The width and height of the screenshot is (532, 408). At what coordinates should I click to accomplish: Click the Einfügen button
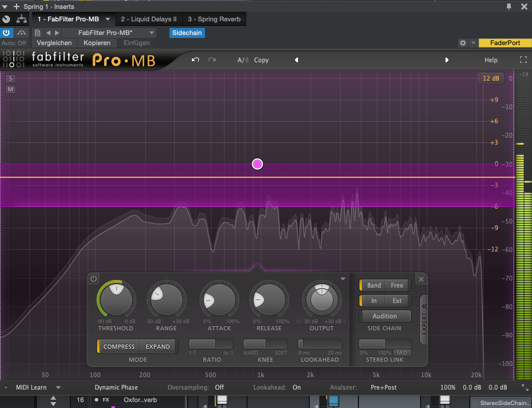pos(136,43)
